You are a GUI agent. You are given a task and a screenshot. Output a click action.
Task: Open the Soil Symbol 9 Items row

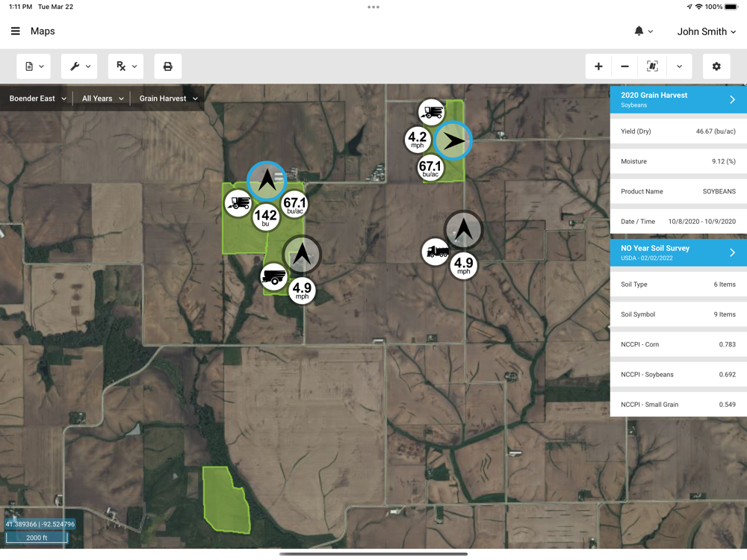(x=678, y=314)
